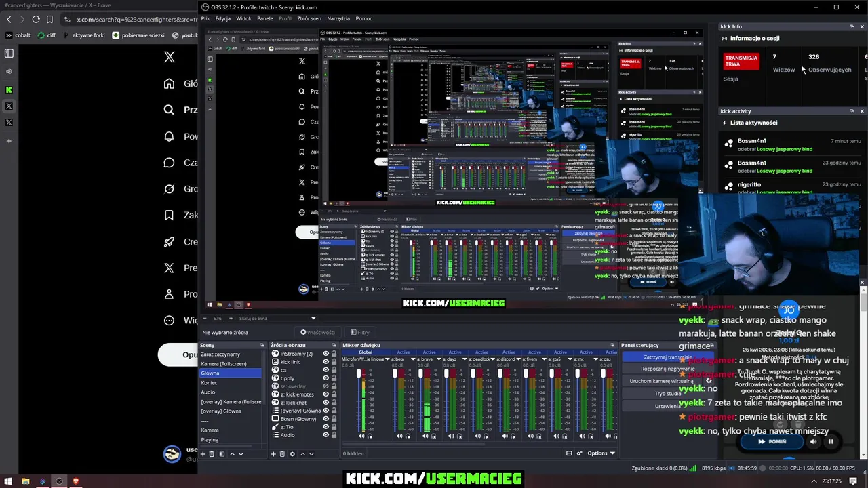Adjust the Mikrofon volume fader
Image resolution: width=868 pixels, height=488 pixels.
pyautogui.click(x=359, y=373)
